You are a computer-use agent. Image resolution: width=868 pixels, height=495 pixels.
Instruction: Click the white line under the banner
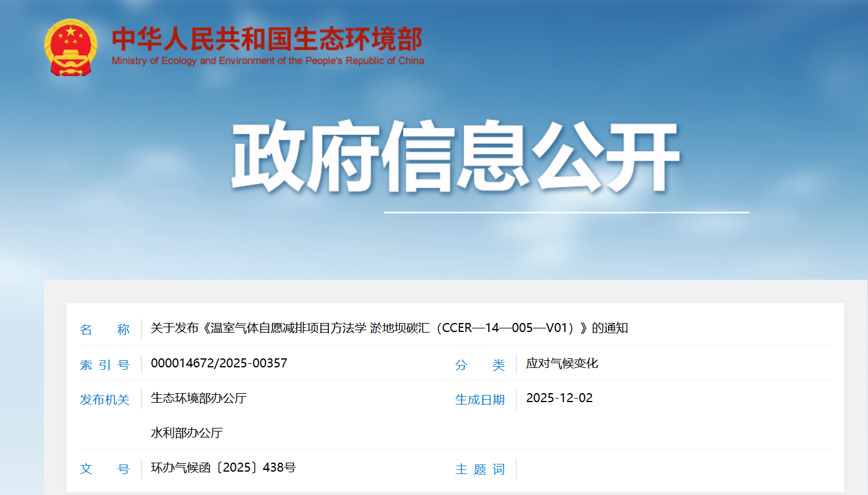(566, 212)
